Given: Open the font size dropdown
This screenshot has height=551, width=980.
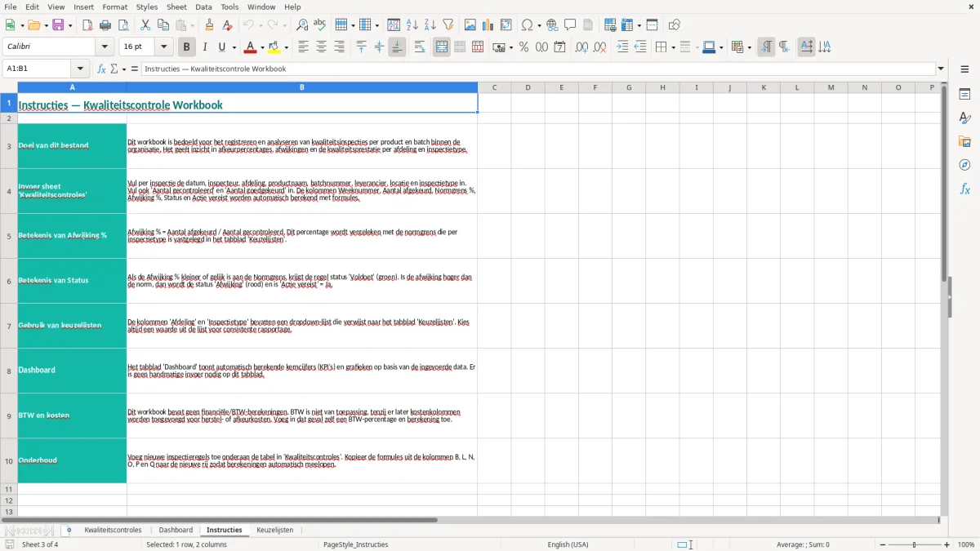Looking at the screenshot, I should point(164,47).
